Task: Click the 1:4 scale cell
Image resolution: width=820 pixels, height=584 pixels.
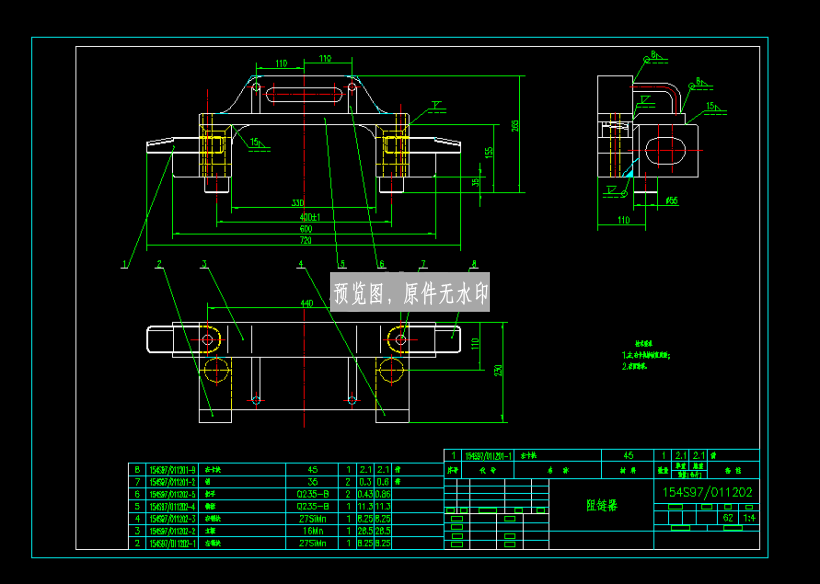Action: pos(749,518)
